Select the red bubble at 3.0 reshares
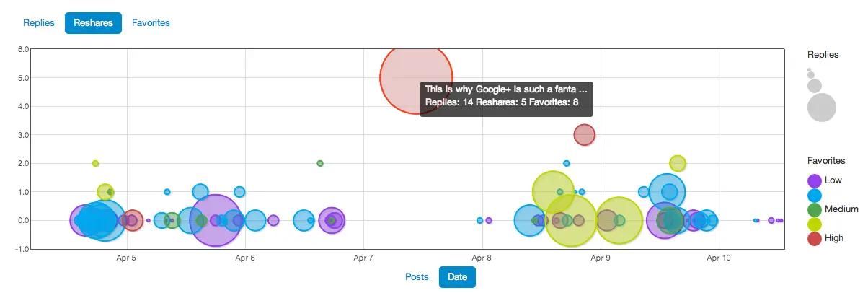 [x=584, y=134]
